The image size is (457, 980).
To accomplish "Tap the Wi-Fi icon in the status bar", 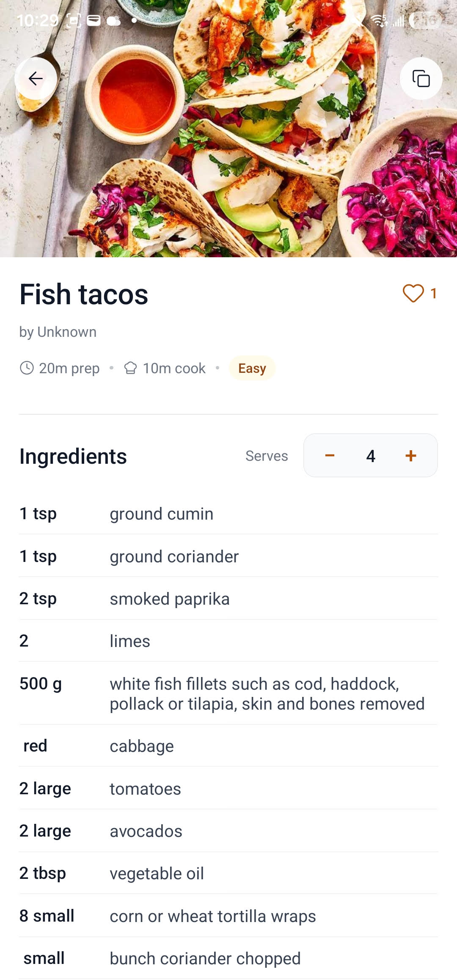I will 378,19.
